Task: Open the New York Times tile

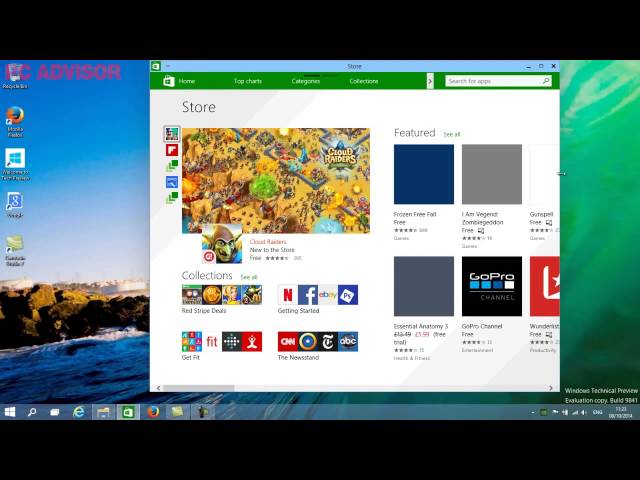Action: (x=328, y=342)
